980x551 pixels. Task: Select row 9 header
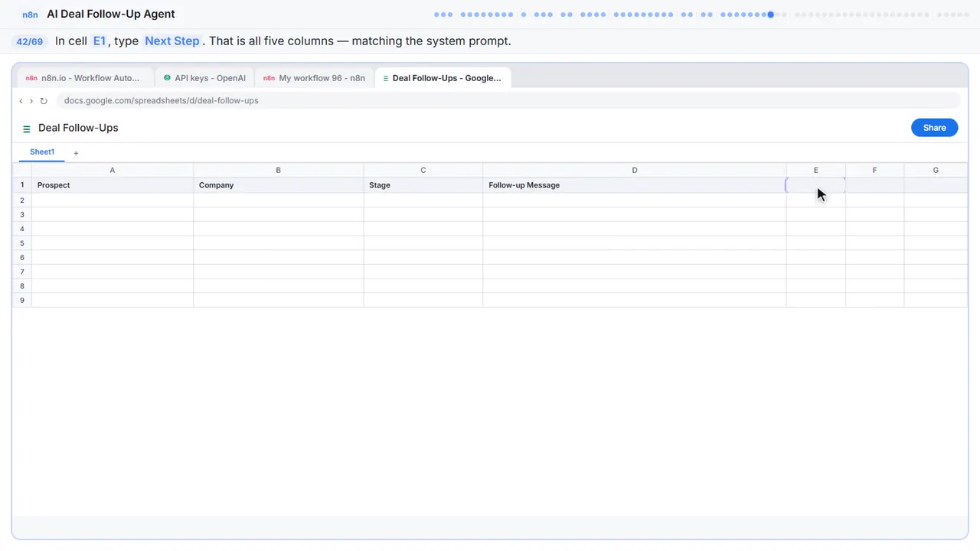(22, 300)
